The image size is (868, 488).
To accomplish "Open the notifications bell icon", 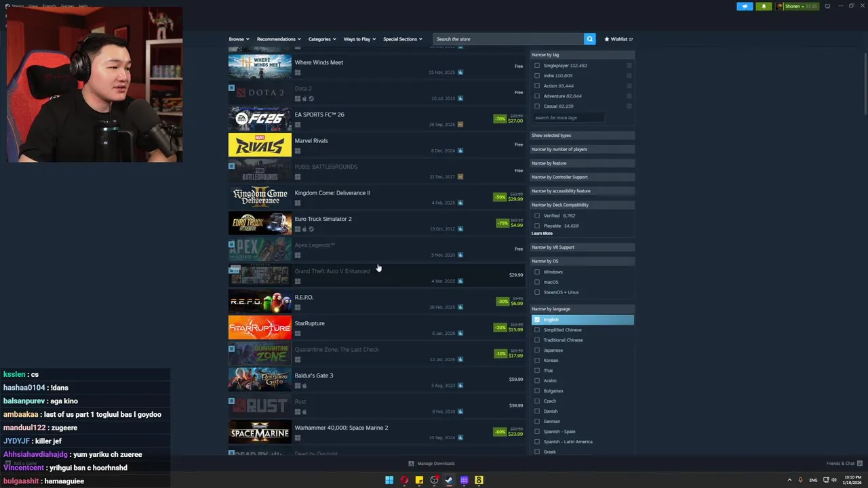I will click(764, 6).
